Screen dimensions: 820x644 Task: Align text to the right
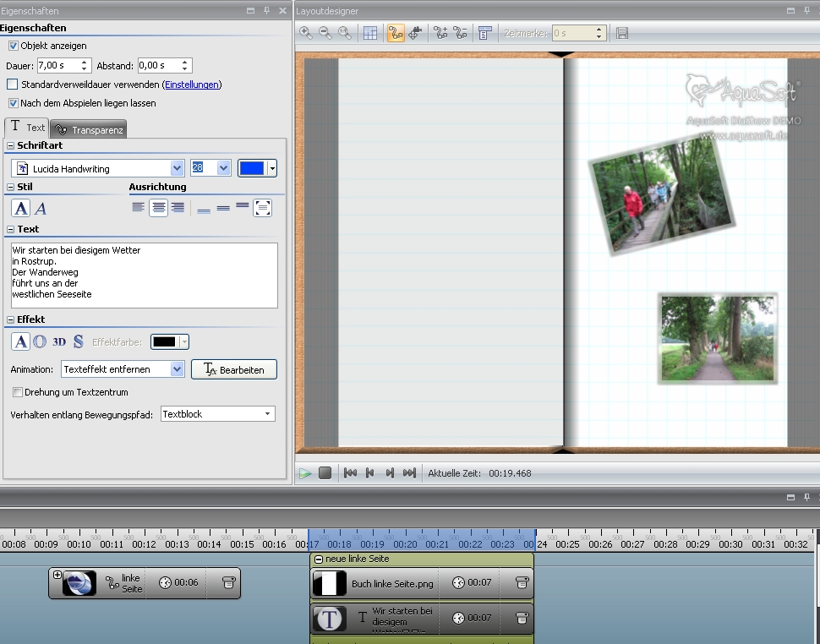178,208
